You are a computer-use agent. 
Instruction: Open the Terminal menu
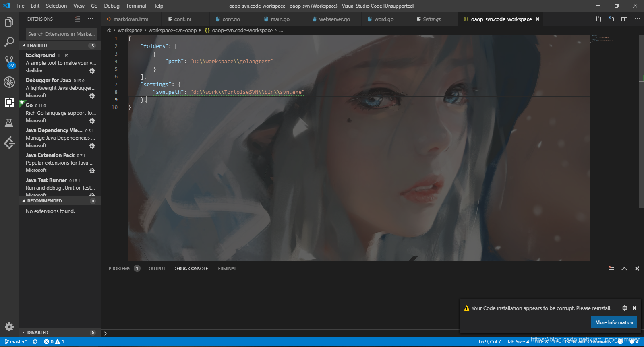(x=136, y=6)
